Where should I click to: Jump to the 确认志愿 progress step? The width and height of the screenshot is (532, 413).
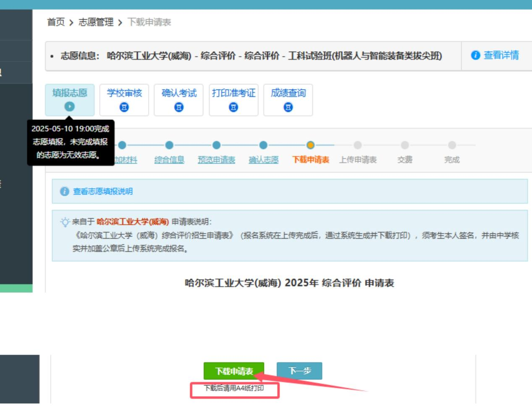[x=263, y=160]
